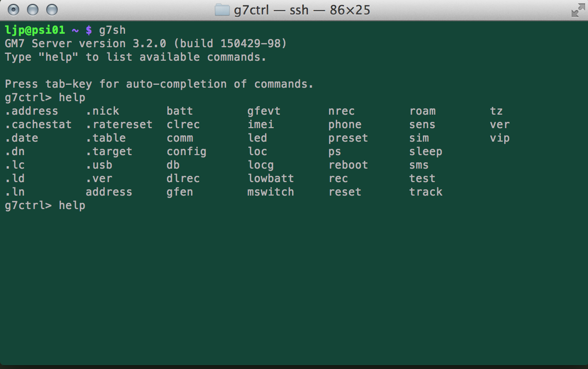Click the .cachestat command entry
588x369 pixels.
pos(38,124)
